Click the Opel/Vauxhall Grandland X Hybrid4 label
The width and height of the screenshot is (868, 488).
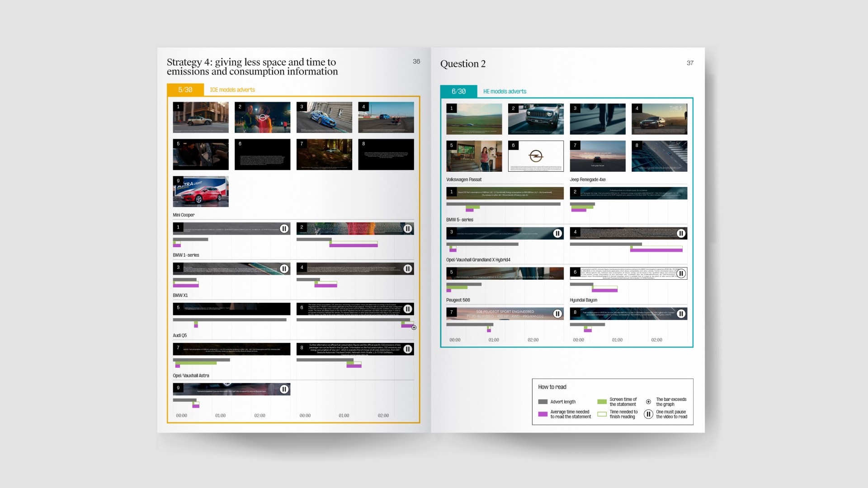click(x=478, y=260)
